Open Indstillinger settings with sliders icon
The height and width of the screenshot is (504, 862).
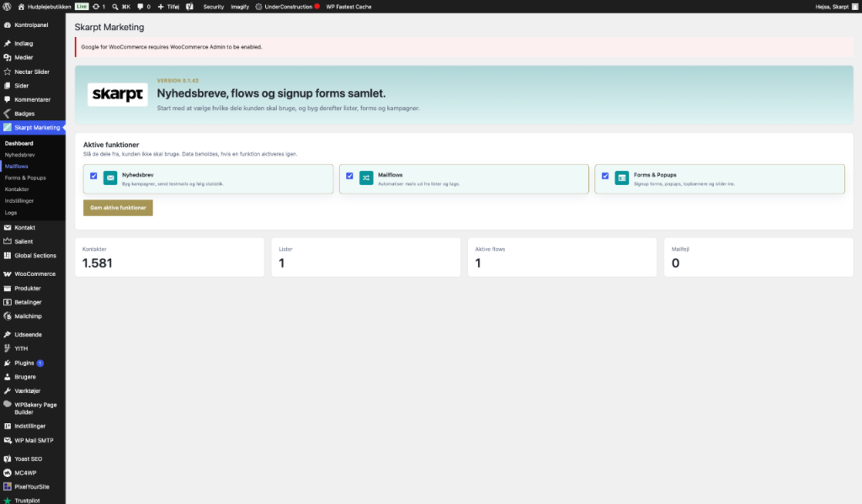click(x=33, y=426)
